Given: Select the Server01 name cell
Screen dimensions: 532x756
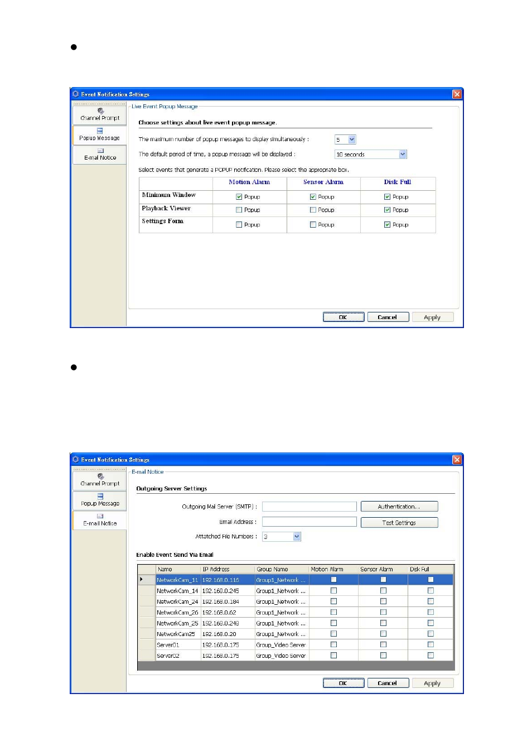Looking at the screenshot, I should [x=178, y=644].
